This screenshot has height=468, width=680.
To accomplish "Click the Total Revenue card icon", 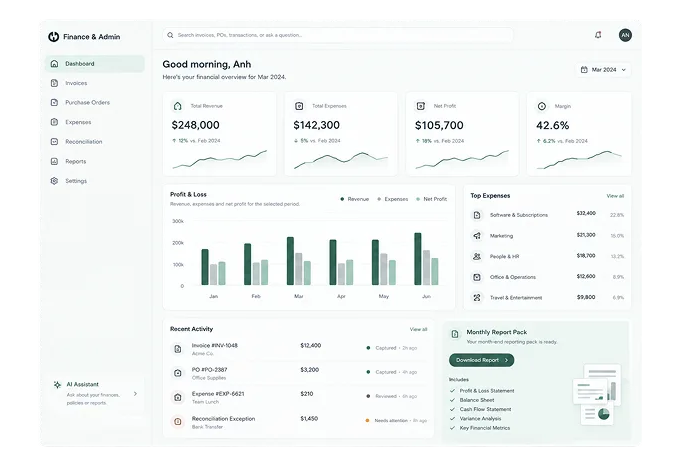I will tap(177, 106).
